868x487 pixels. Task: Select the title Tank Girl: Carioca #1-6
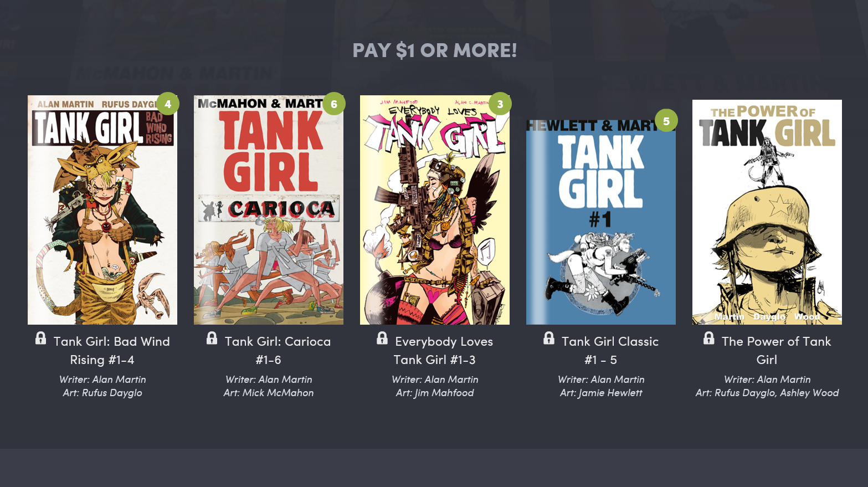(x=277, y=351)
